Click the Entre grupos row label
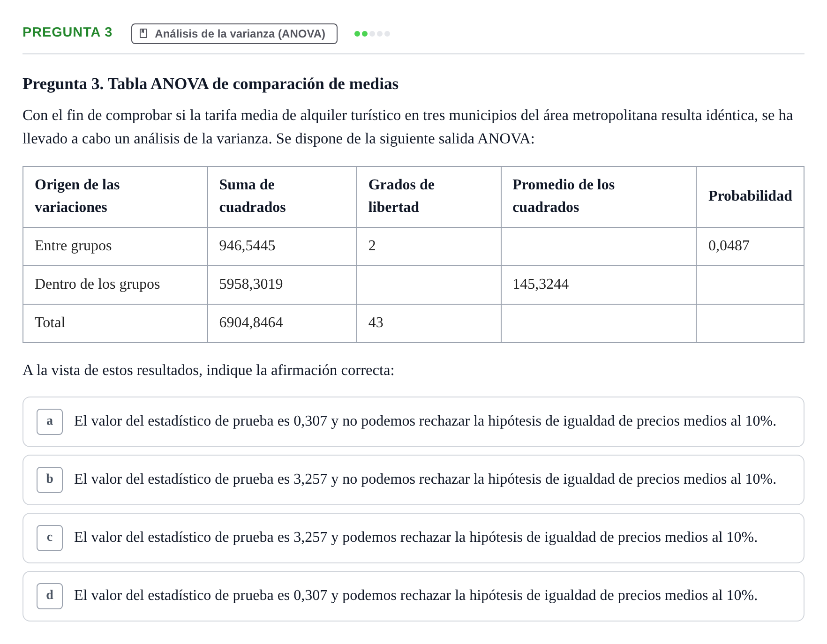Image resolution: width=827 pixels, height=644 pixels. tap(73, 246)
